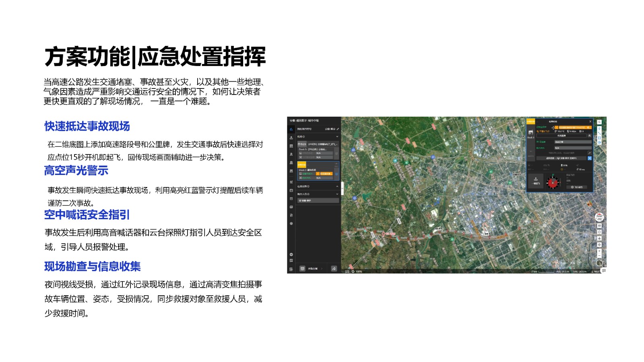Click the second sidebar icon
This screenshot has width=644, height=362.
pyautogui.click(x=291, y=138)
